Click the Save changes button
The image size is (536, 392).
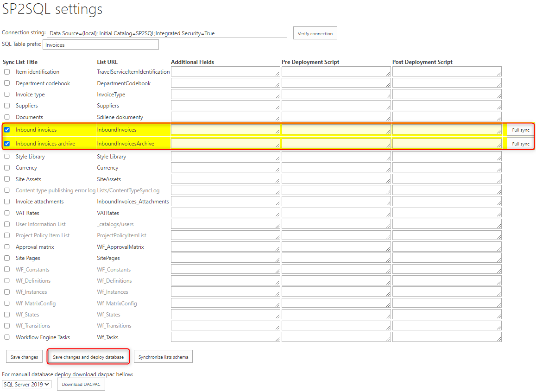click(24, 357)
